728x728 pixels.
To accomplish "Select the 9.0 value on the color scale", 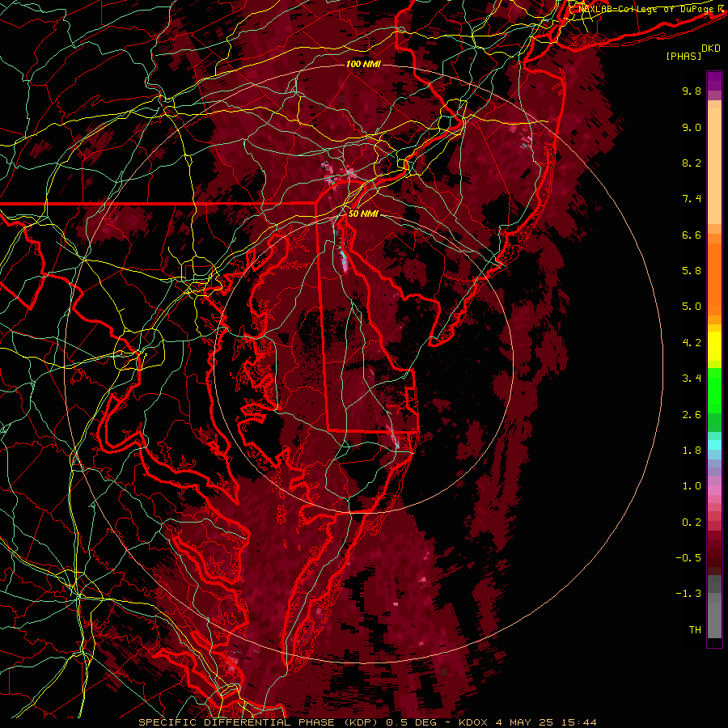I will tap(692, 127).
